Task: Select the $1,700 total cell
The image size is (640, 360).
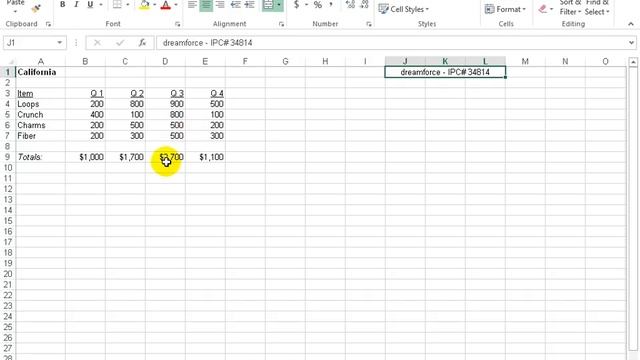Action: 125,157
